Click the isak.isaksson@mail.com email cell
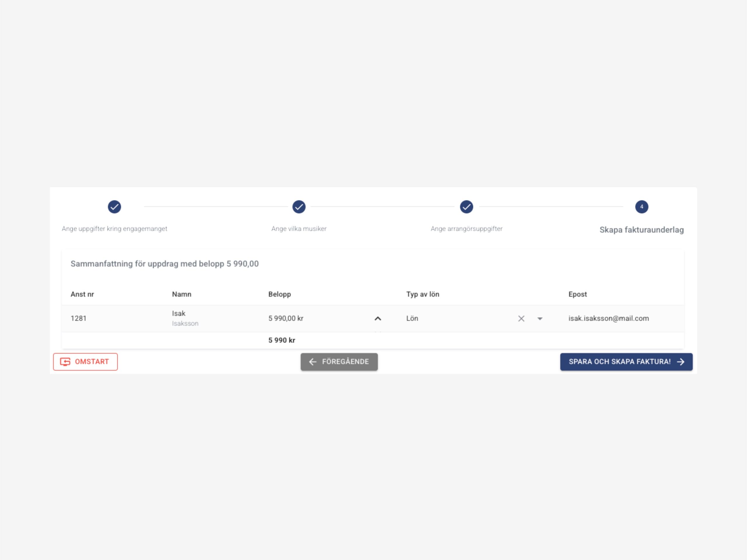The width and height of the screenshot is (747, 560). tap(608, 318)
